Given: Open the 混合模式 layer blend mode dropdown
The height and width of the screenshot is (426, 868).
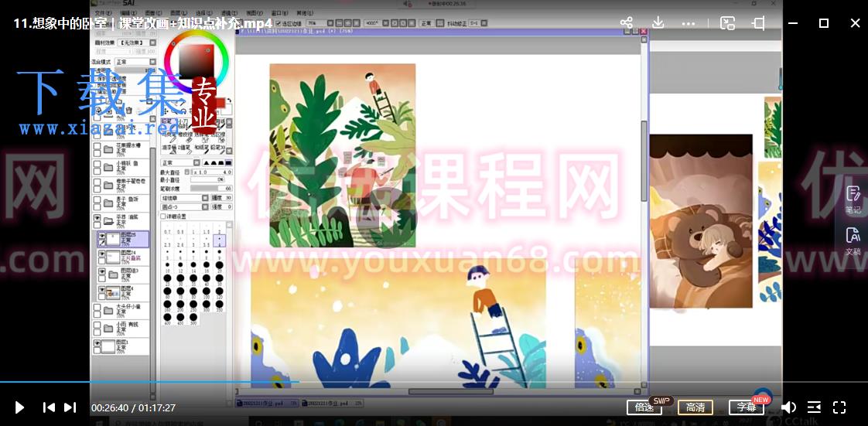Looking at the screenshot, I should (135, 61).
